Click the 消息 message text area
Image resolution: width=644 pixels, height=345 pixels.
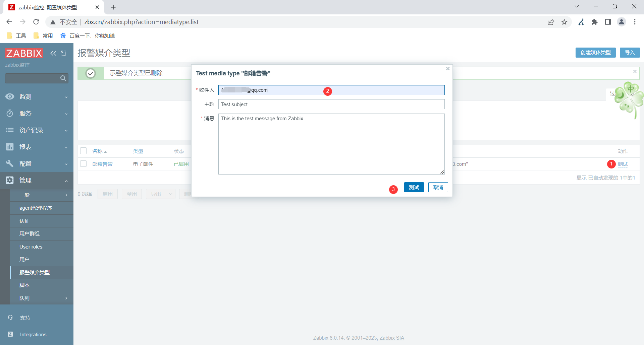331,144
